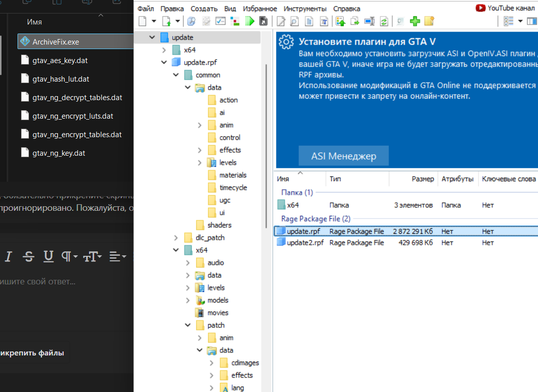Click the preview pane layout icon
The height and width of the screenshot is (392, 538).
click(532, 22)
